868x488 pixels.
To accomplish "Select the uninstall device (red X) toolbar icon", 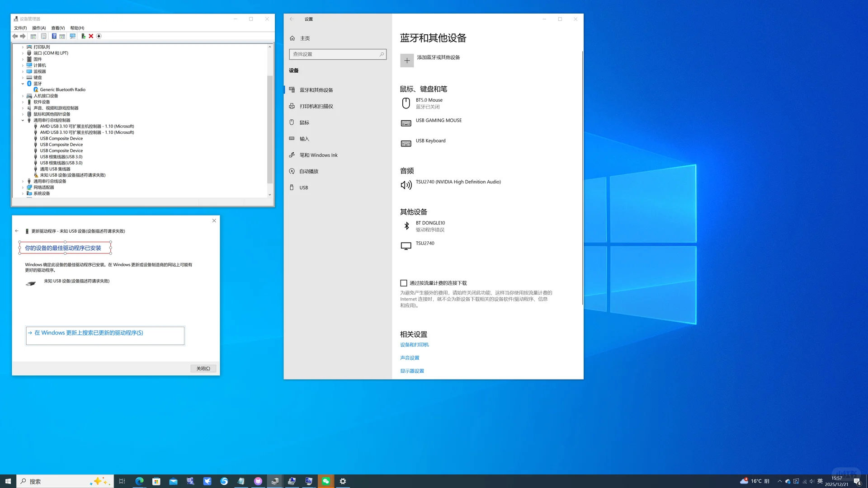I will pyautogui.click(x=91, y=36).
